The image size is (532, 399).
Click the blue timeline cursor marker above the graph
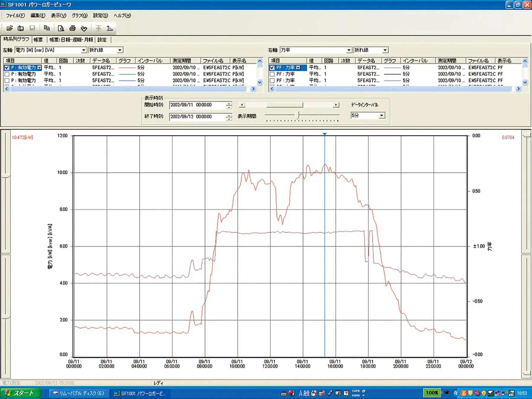(x=325, y=134)
